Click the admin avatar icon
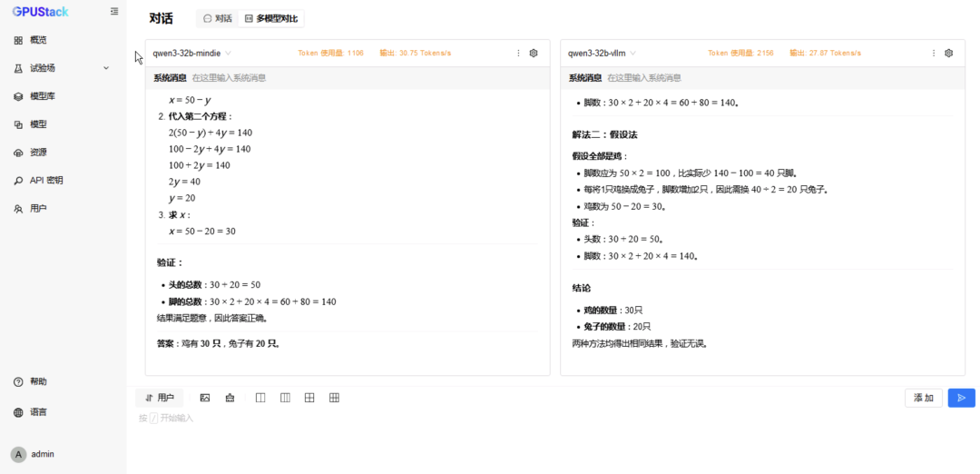 pos(18,455)
